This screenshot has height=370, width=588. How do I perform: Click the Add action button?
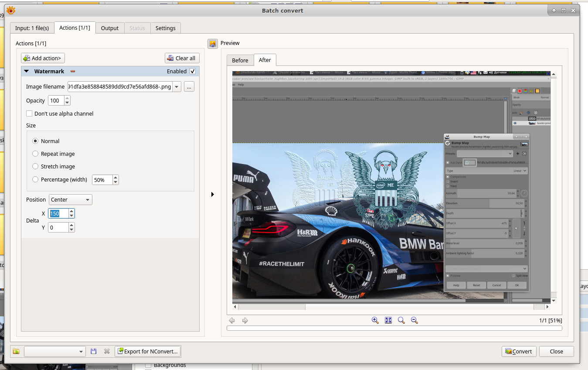43,58
